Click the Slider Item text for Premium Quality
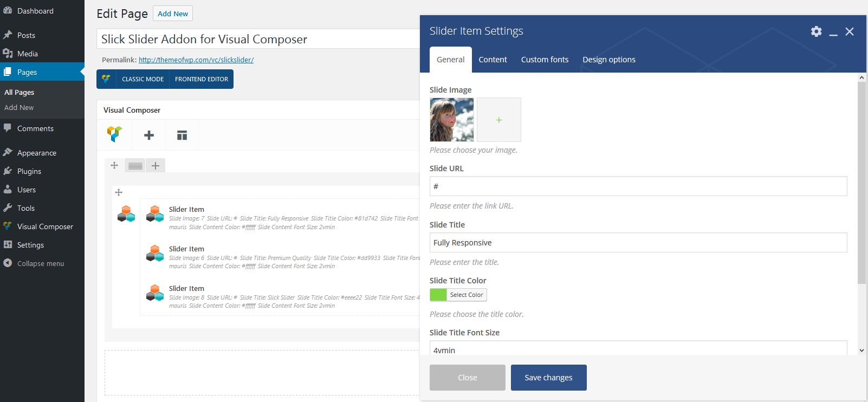Screen dimensions: 868x402 click(186, 249)
